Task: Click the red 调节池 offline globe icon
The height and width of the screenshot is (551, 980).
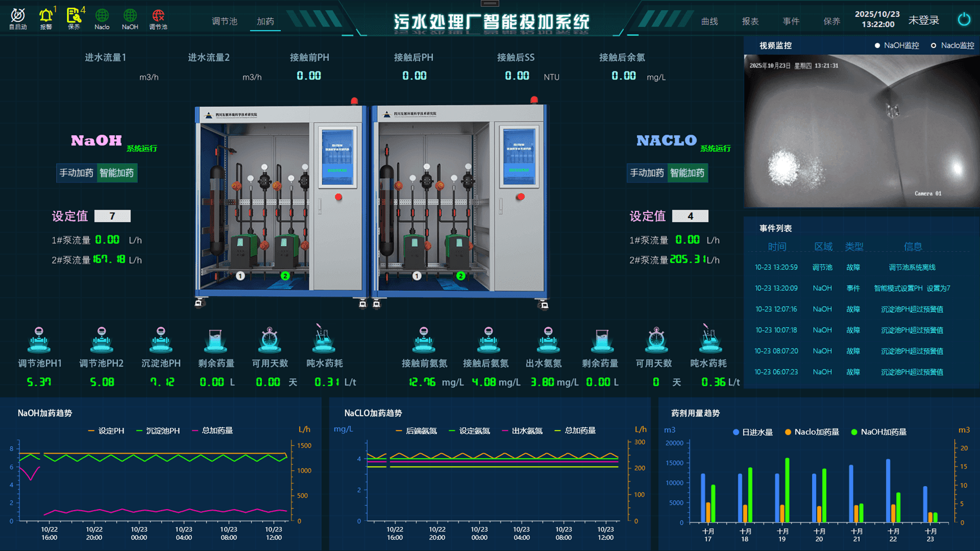Action: 158,17
